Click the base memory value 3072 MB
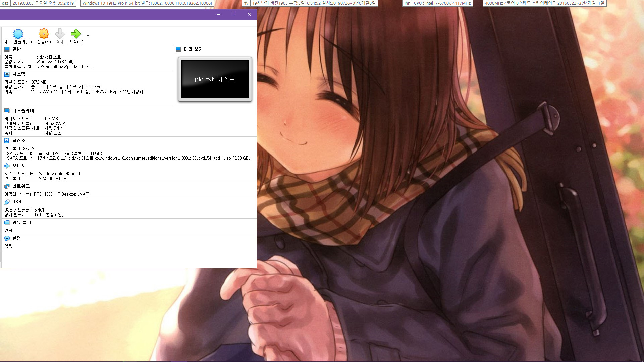The height and width of the screenshot is (362, 644). [39, 82]
